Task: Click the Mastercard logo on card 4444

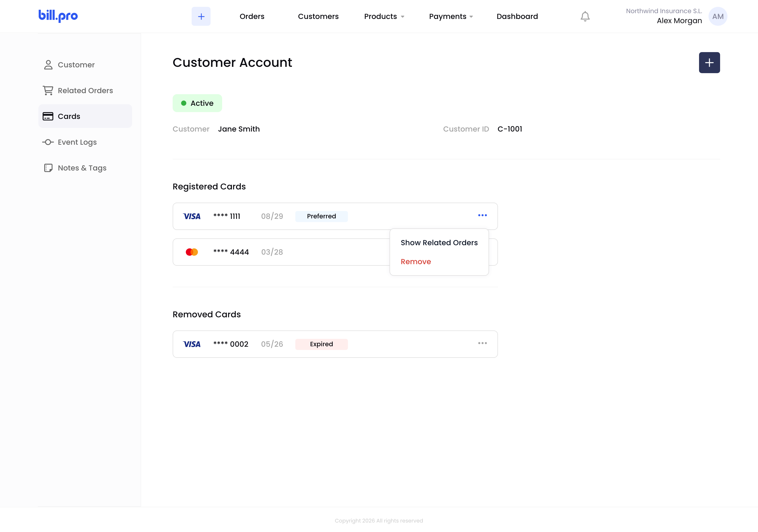Action: click(x=192, y=252)
